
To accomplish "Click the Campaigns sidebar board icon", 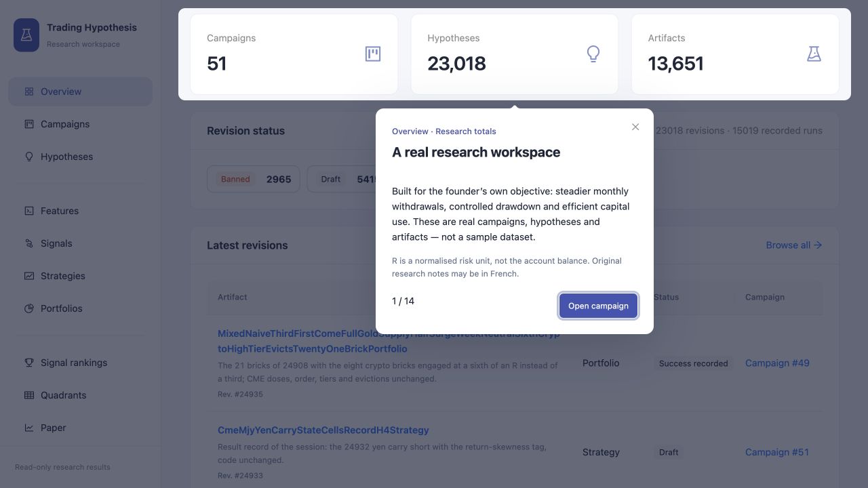I will click(29, 124).
